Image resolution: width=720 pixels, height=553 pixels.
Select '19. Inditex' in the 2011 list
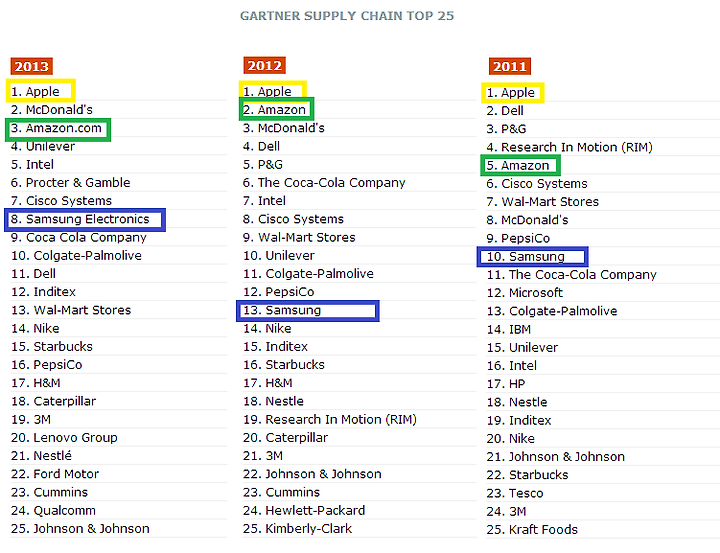point(519,420)
